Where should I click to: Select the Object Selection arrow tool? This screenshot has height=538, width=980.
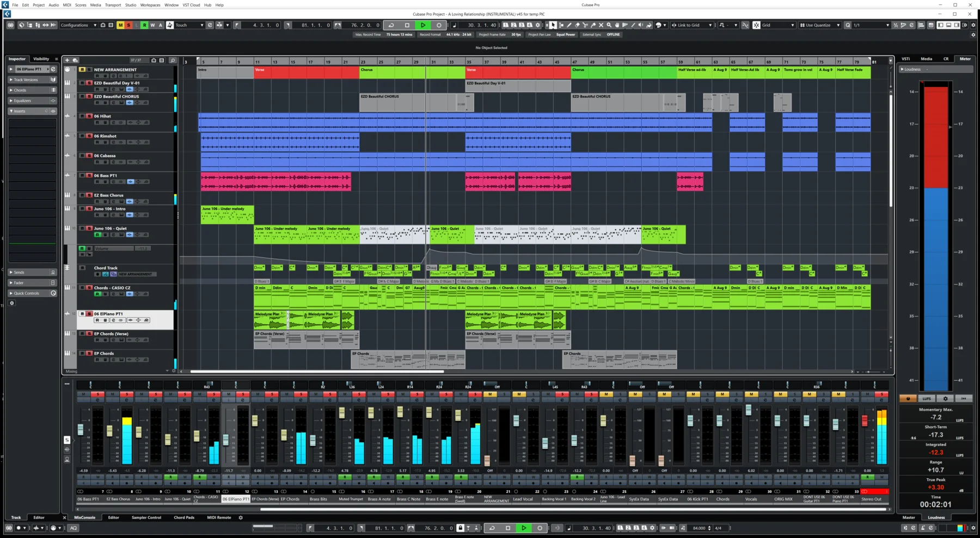click(x=553, y=25)
